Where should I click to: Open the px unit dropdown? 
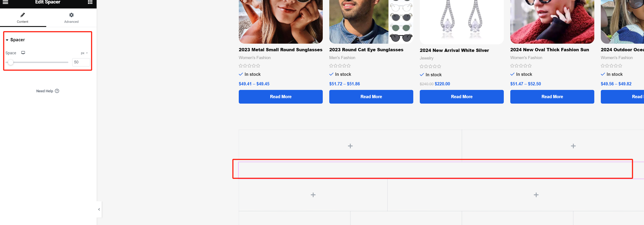point(84,53)
